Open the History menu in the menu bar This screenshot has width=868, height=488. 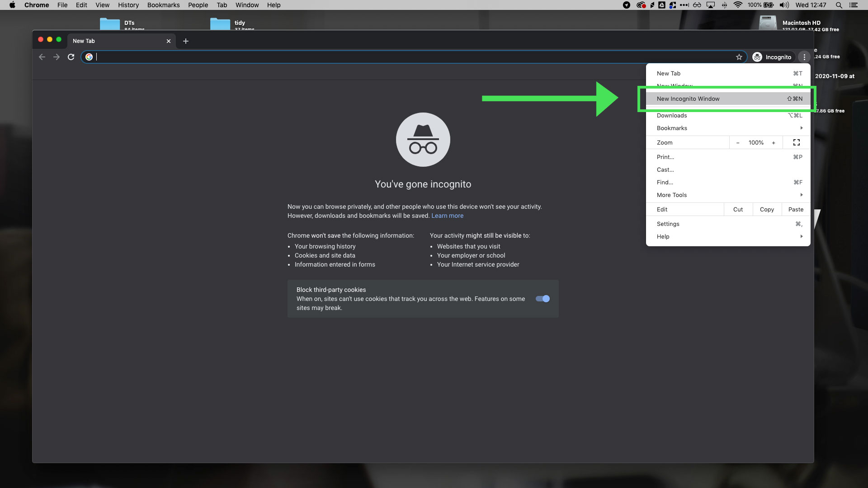pos(128,5)
